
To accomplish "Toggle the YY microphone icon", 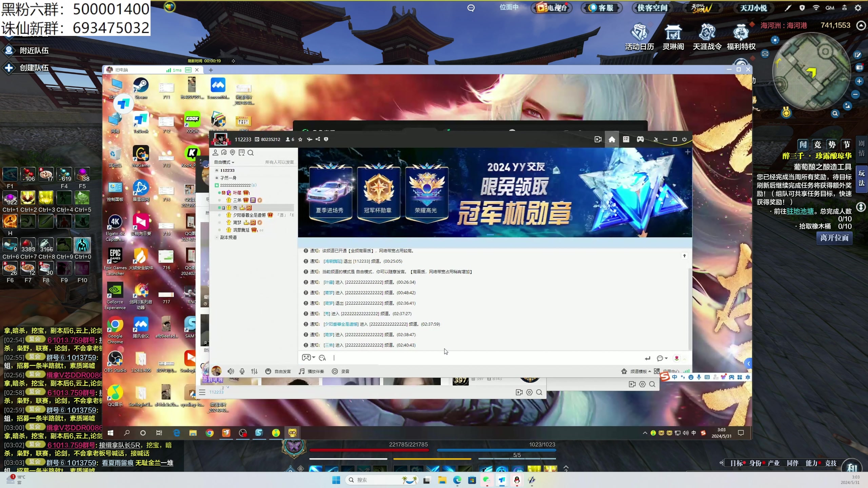I will tap(242, 371).
